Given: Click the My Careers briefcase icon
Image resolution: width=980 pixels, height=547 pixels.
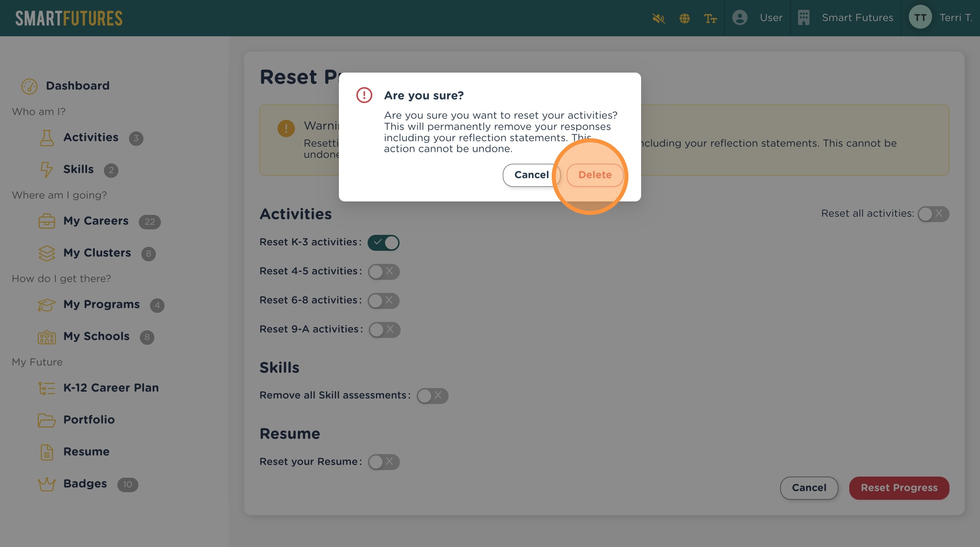Looking at the screenshot, I should pos(47,221).
